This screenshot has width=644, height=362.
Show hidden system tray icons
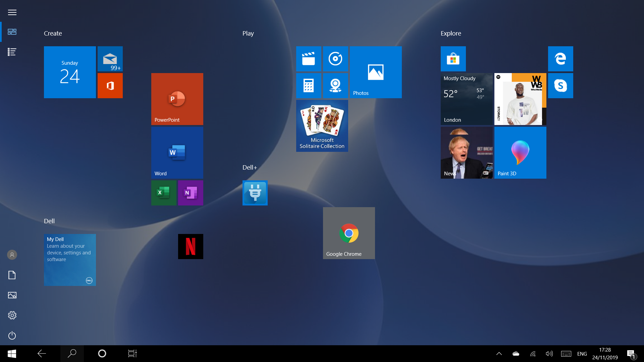pos(499,354)
